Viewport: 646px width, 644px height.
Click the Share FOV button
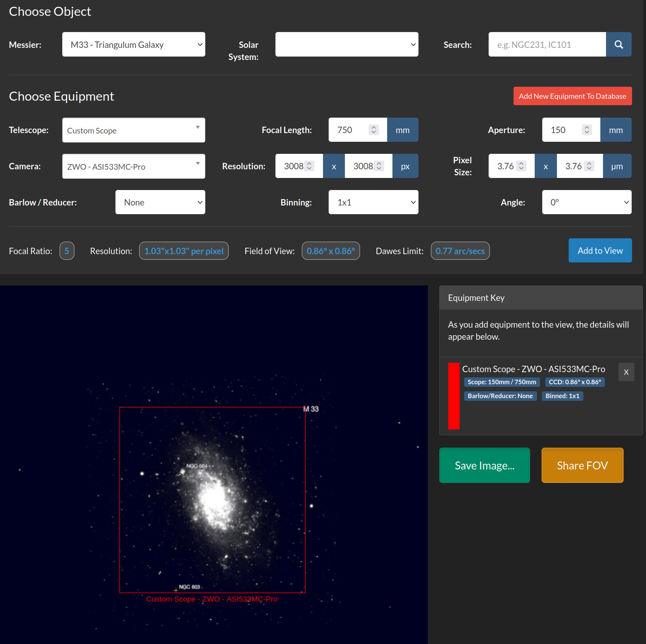pyautogui.click(x=582, y=465)
